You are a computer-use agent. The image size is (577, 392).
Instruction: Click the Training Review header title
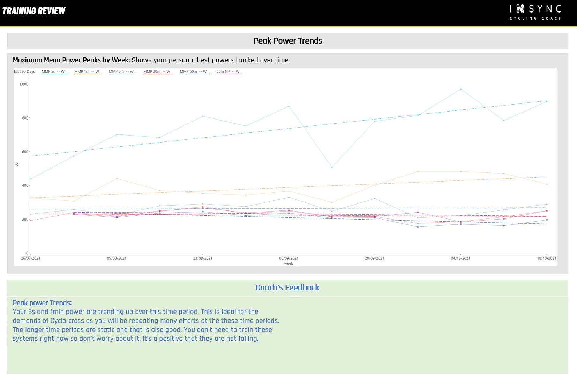34,11
